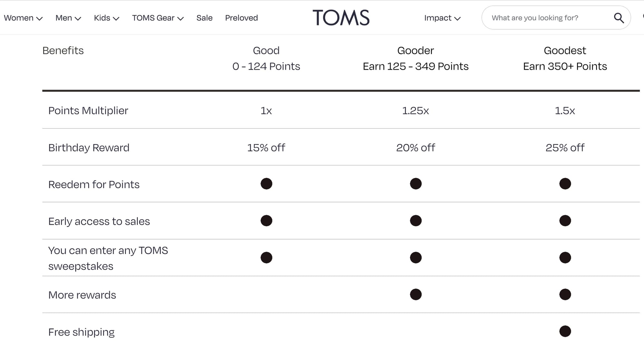Open the Preloved section
644x341 pixels.
pyautogui.click(x=241, y=18)
